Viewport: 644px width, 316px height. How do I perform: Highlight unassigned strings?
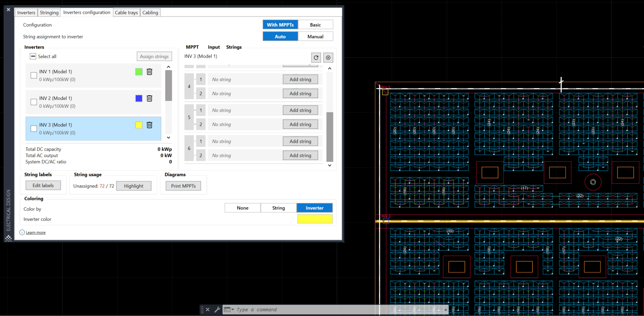pos(134,186)
